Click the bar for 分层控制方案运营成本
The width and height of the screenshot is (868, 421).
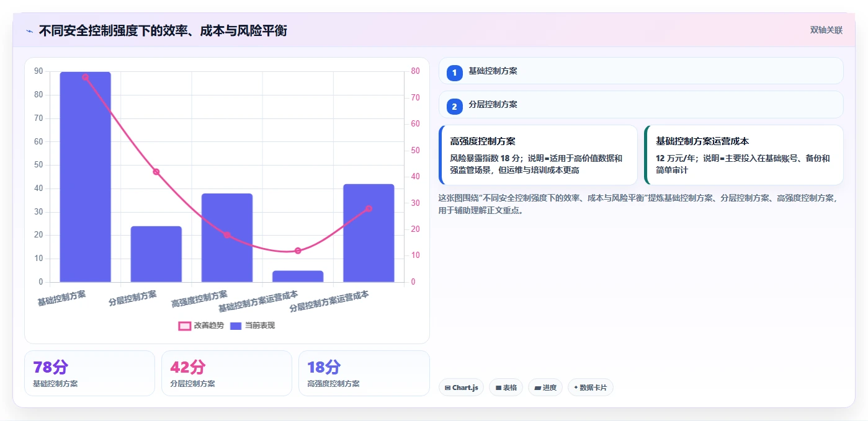[369, 233]
